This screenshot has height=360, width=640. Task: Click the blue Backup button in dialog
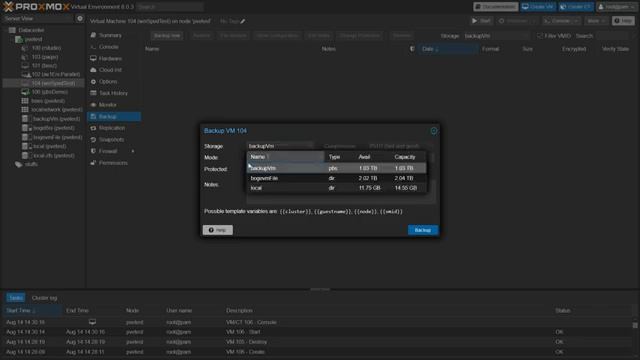(423, 230)
